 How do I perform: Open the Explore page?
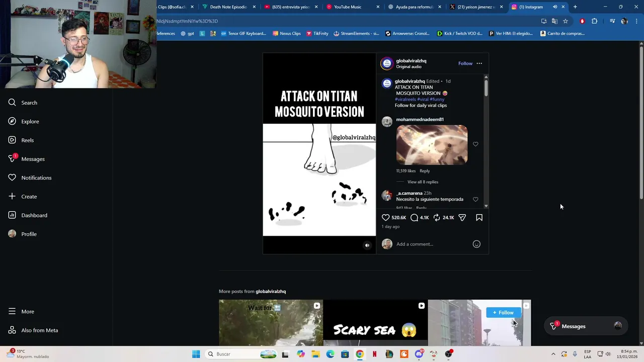click(24, 121)
